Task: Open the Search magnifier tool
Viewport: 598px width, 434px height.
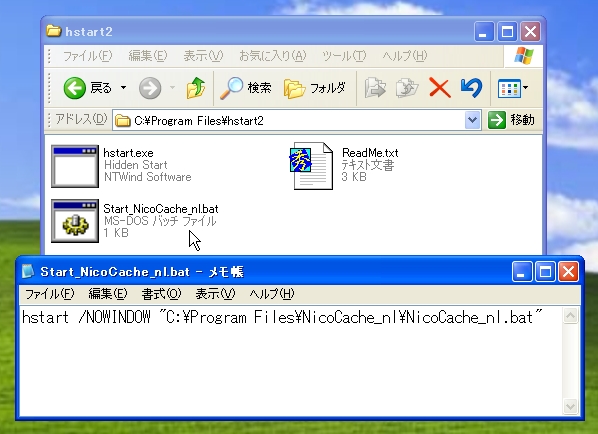Action: [246, 88]
